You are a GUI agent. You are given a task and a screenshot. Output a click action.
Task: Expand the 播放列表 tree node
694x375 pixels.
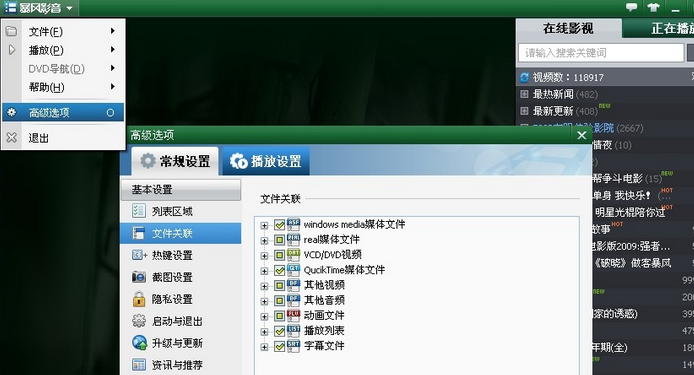pos(264,331)
